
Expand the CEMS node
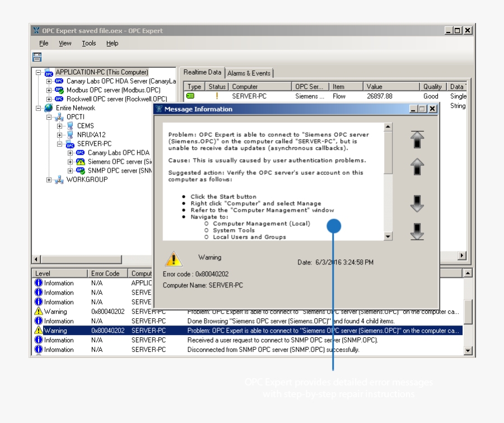(58, 125)
